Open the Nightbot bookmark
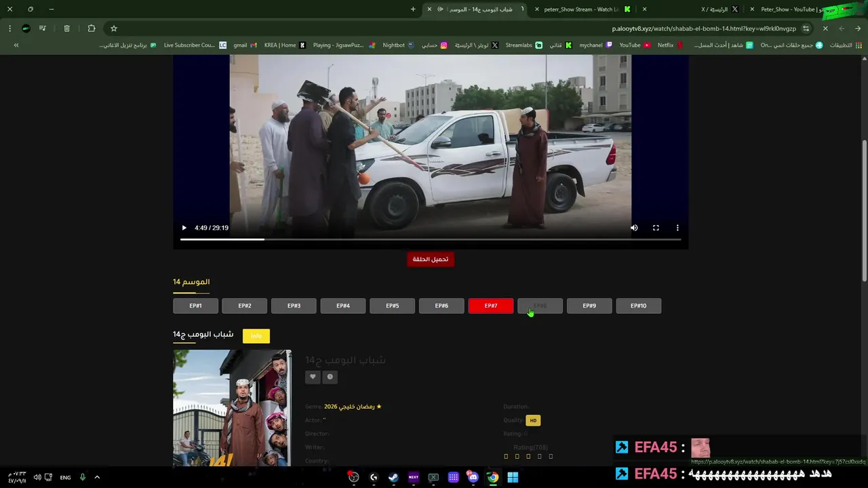Image resolution: width=868 pixels, height=488 pixels. (398, 45)
